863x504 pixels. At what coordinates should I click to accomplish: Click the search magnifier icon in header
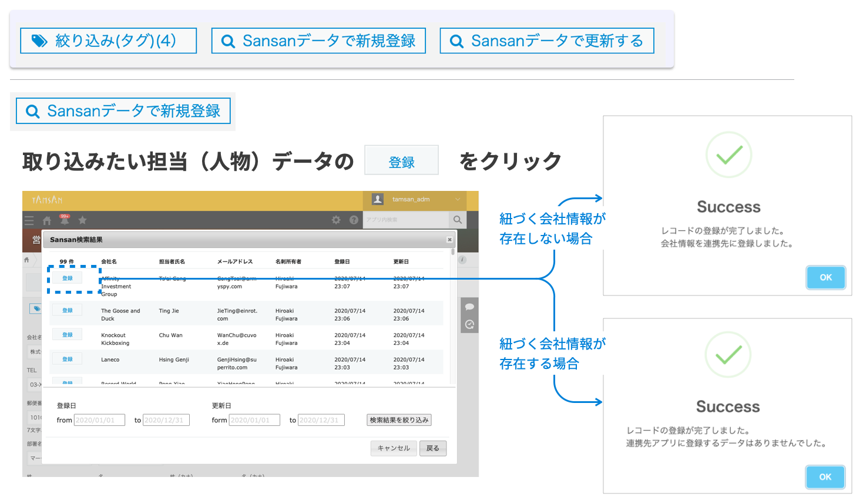coord(457,220)
